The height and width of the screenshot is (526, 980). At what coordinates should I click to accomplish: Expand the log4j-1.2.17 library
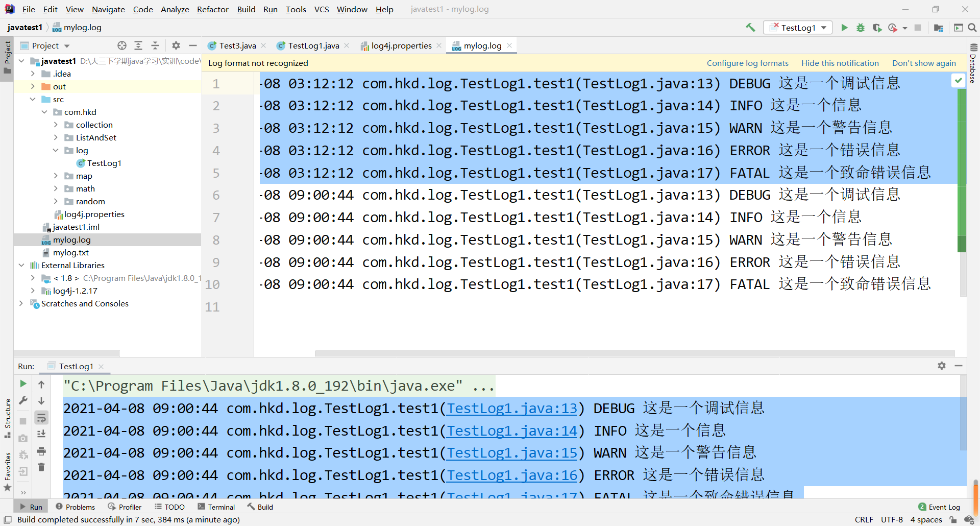33,291
